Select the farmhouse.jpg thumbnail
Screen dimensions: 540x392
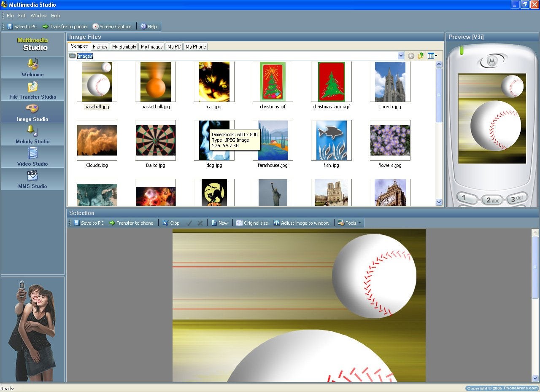273,140
